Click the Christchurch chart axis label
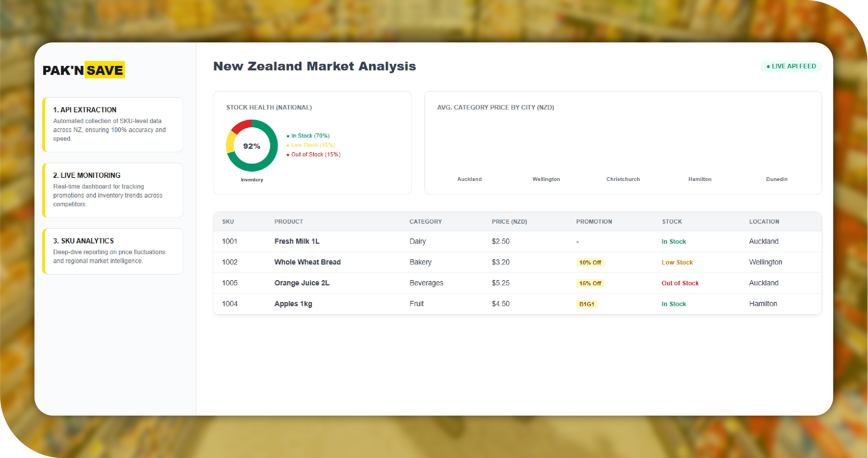 point(623,179)
